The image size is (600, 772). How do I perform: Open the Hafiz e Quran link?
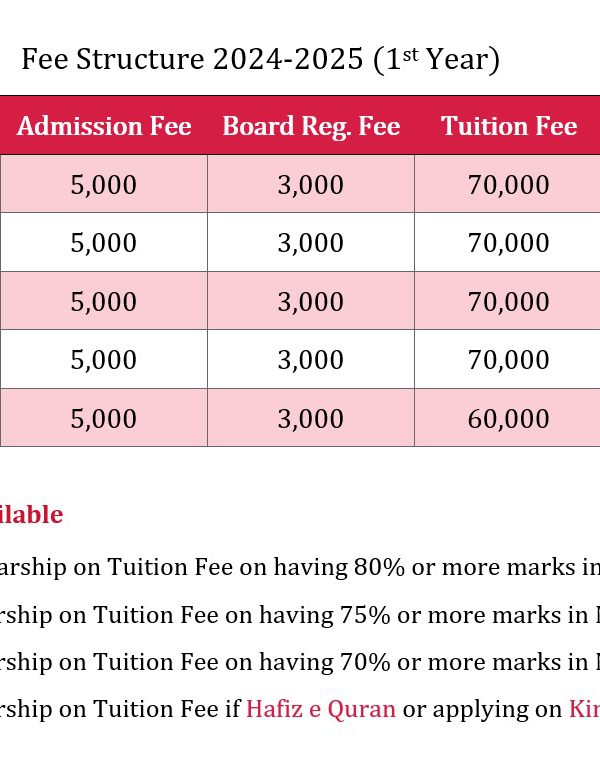click(x=321, y=709)
